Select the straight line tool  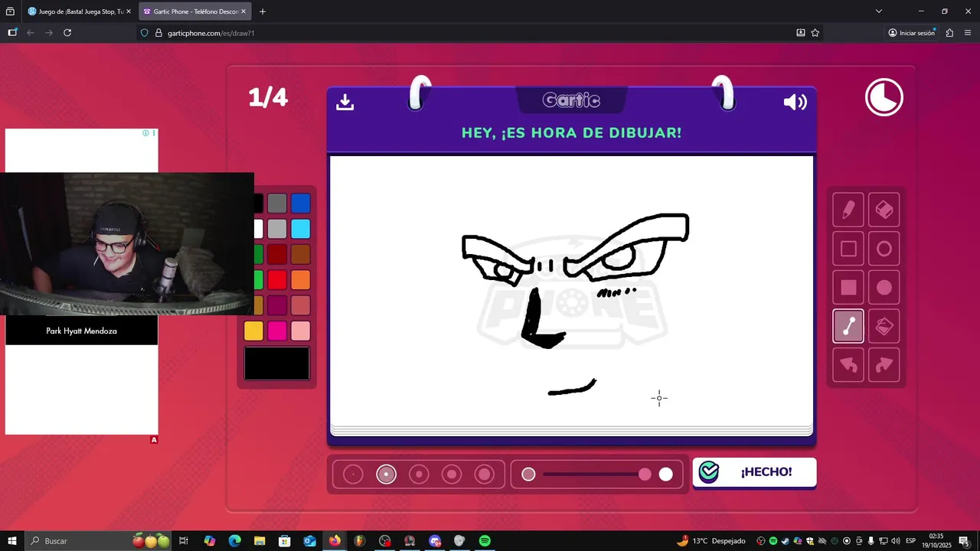click(848, 327)
